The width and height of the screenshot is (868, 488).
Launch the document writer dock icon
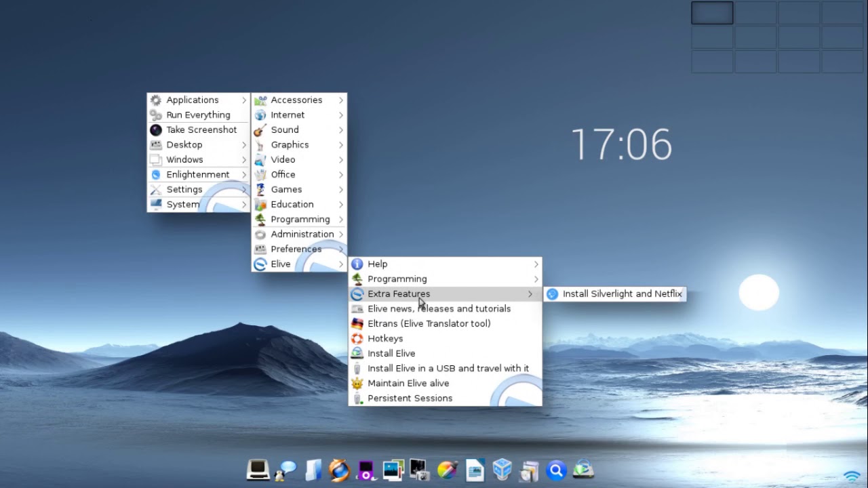coord(475,470)
